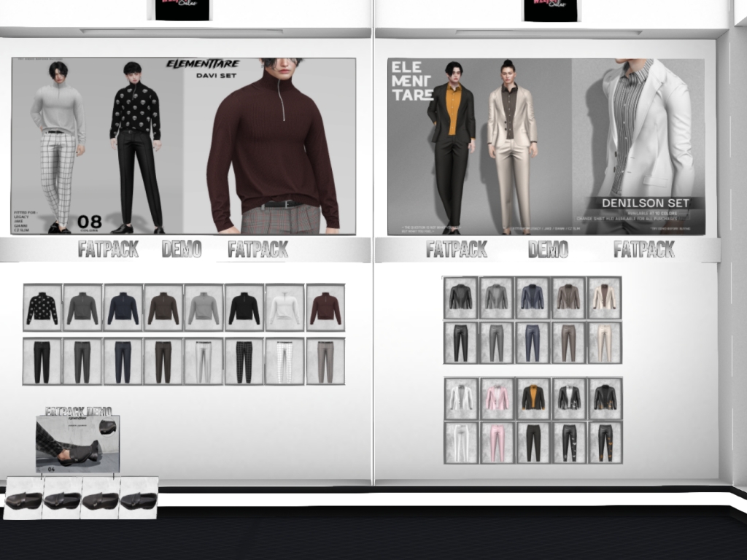
Task: Choose the pink blazer in Denilson set
Action: pos(498,398)
